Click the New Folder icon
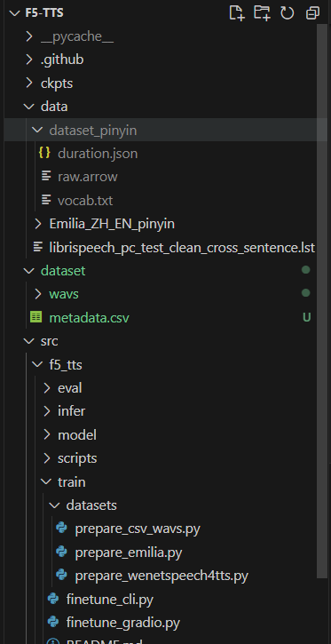The width and height of the screenshot is (331, 644). pos(262,13)
